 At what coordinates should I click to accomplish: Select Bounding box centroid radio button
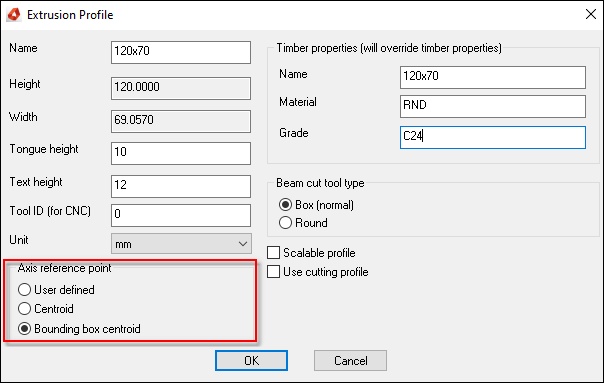coord(24,329)
